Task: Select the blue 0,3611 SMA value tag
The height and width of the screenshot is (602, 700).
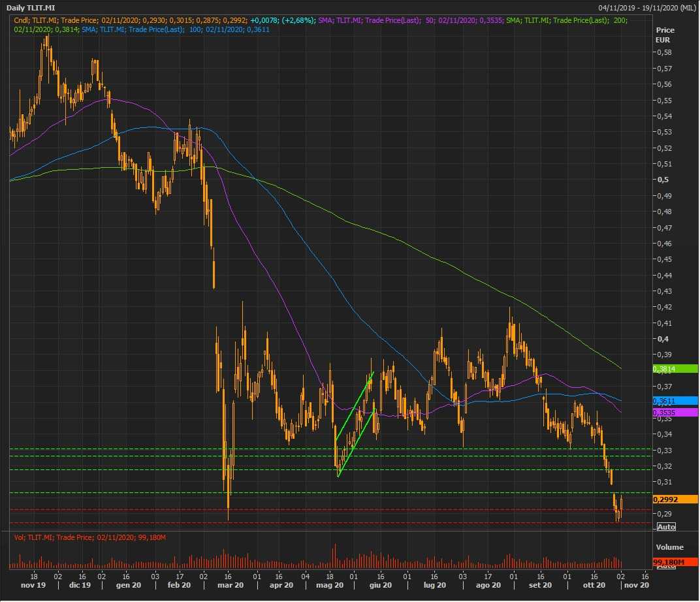Action: tap(675, 400)
